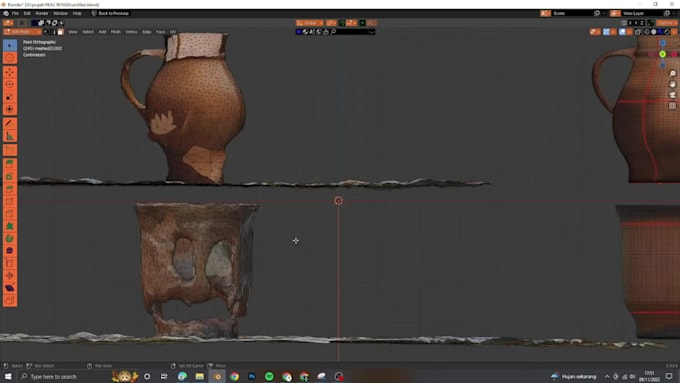Toggle Y axis mesh mirror
Screen dimensions: 680x383
pyautogui.click(x=636, y=23)
